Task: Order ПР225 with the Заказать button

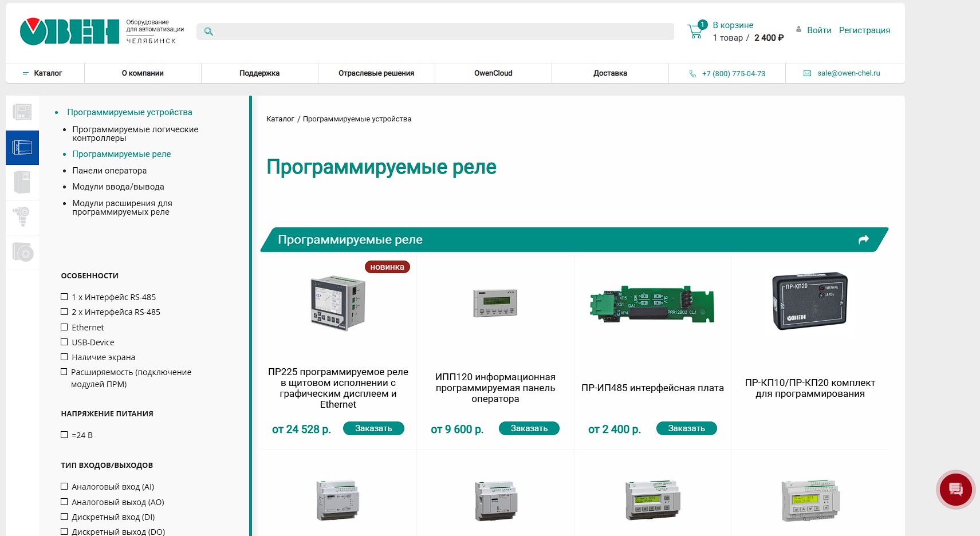Action: [x=373, y=428]
